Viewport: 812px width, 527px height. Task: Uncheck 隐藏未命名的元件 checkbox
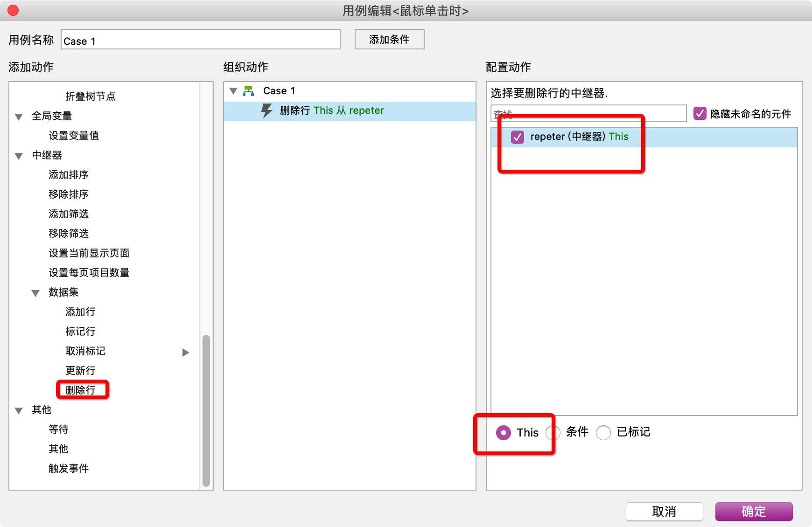pos(700,113)
